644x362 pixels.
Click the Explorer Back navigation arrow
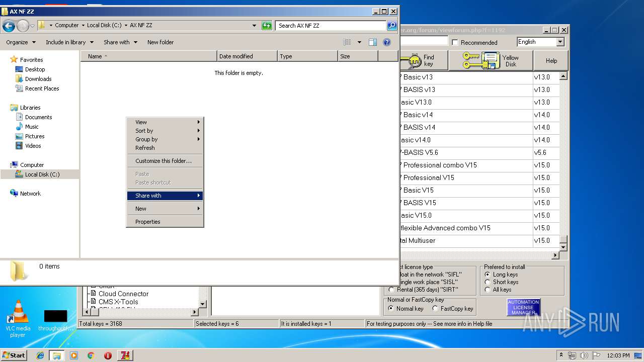[9, 26]
